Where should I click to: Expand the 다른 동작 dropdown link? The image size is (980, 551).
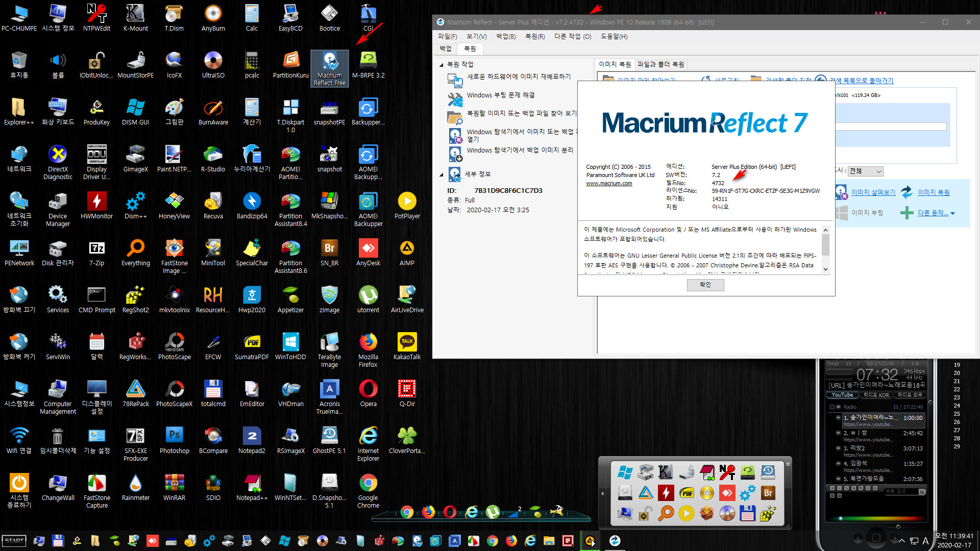coord(936,213)
